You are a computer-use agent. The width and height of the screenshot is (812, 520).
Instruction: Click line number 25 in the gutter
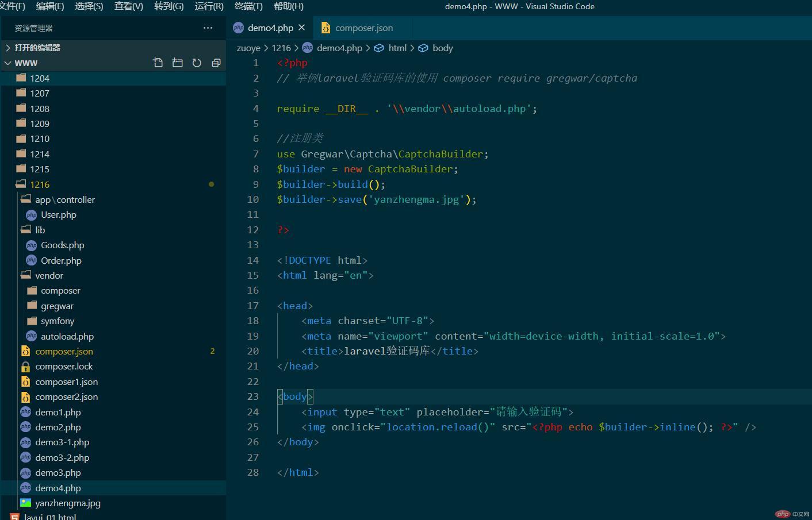point(253,427)
